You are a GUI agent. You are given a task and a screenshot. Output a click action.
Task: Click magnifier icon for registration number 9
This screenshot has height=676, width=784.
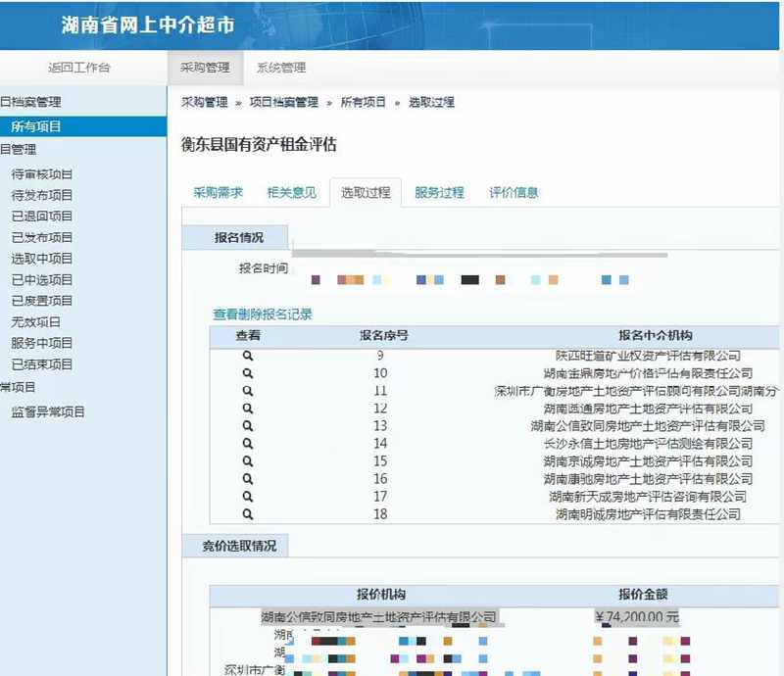[248, 356]
